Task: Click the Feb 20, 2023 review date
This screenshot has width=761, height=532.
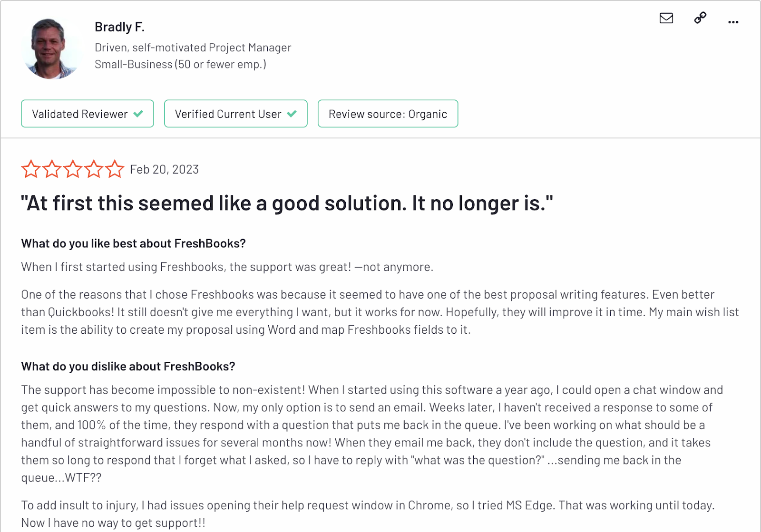Action: click(165, 170)
